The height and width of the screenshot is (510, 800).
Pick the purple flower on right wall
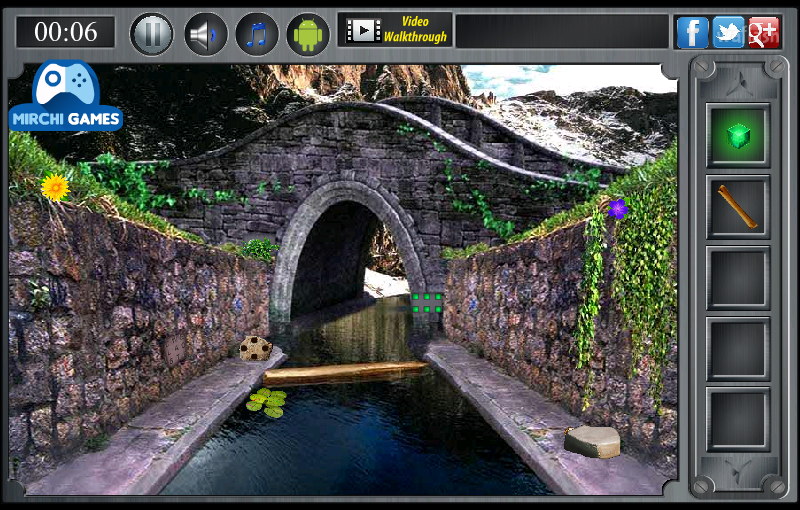pyautogui.click(x=617, y=209)
